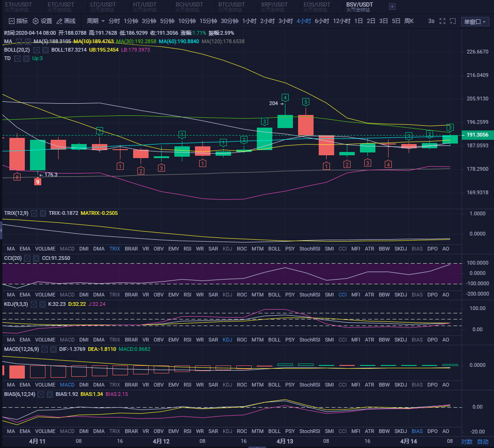Click the screenshot capture icon beside fullscreen

[x=453, y=21]
